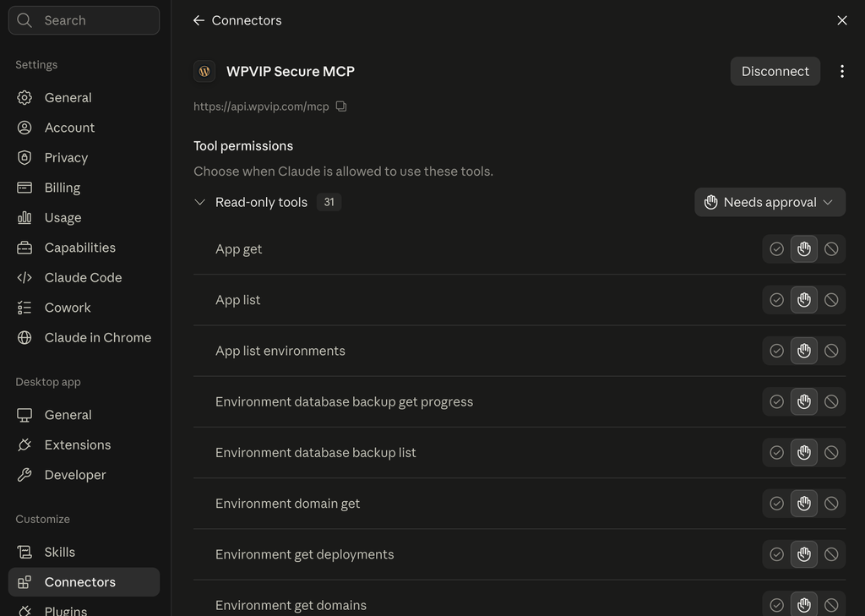Block Environment get deployments
The height and width of the screenshot is (616, 865).
tap(831, 554)
